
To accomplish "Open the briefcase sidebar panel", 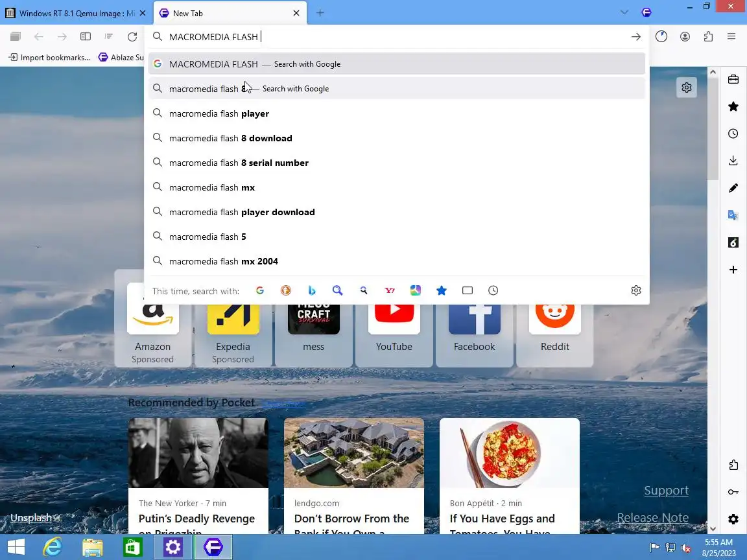I will (733, 80).
